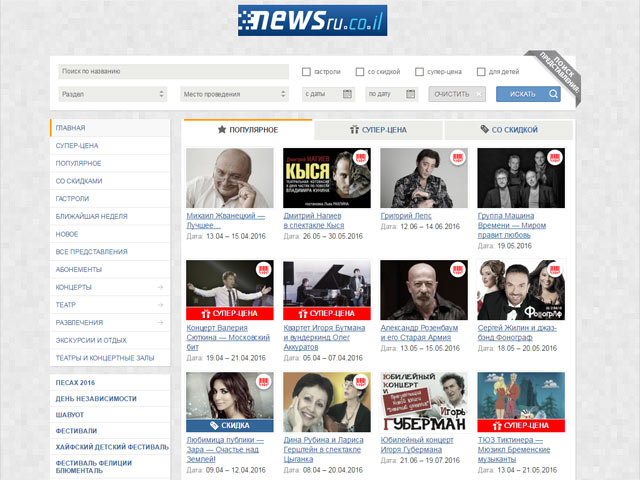Open Хайфский детский фестиваль link

point(112,447)
